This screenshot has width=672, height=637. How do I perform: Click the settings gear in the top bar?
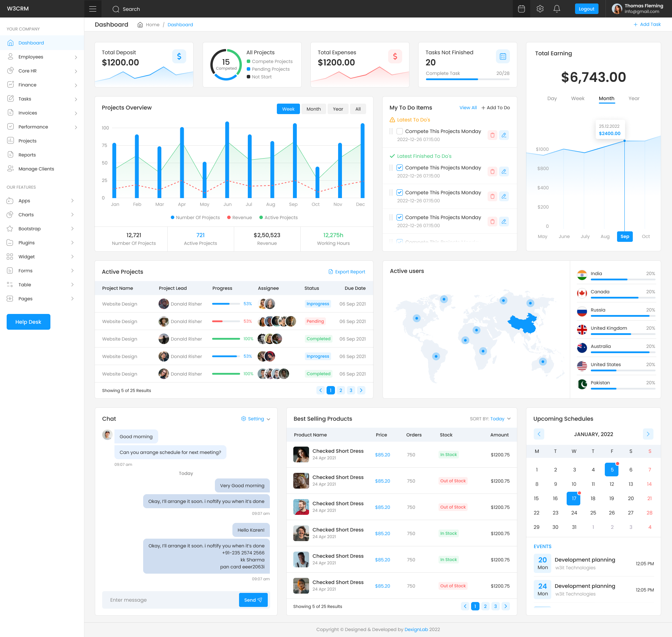(x=539, y=9)
